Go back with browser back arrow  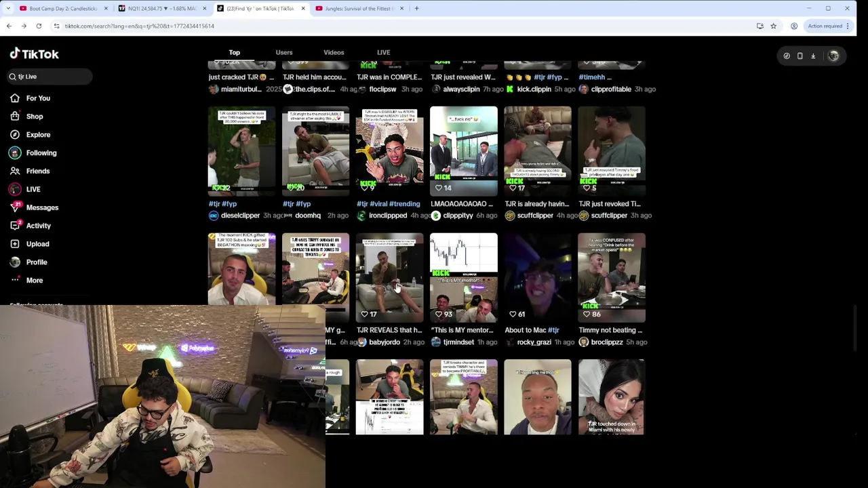click(x=9, y=26)
